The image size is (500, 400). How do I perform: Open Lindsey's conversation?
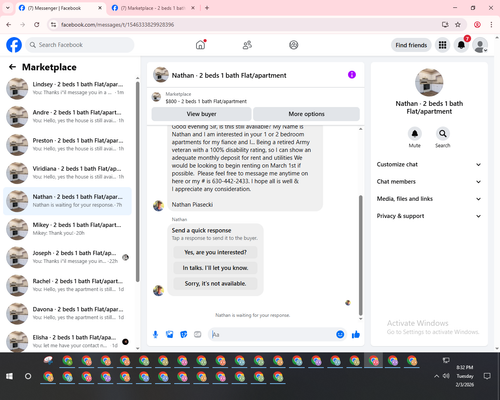pos(67,89)
